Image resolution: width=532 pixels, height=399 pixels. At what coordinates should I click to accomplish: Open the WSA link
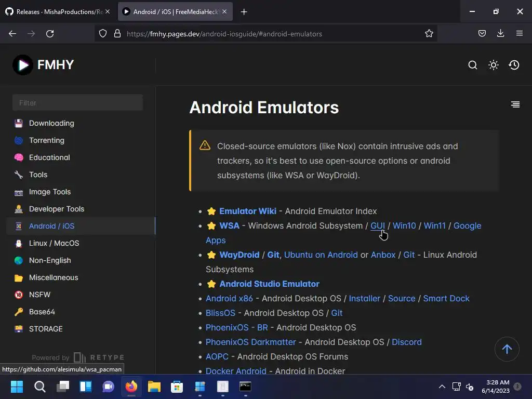pos(229,225)
